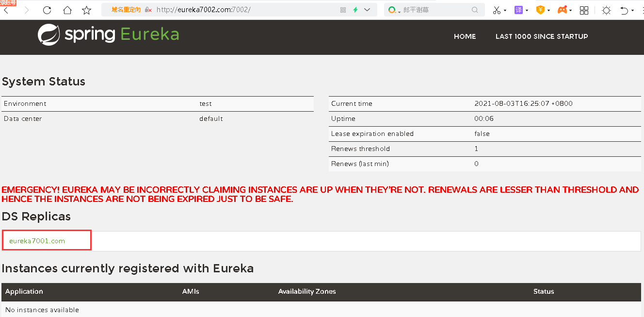The height and width of the screenshot is (317, 644).
Task: Open the purple translate icon
Action: pyautogui.click(x=518, y=10)
